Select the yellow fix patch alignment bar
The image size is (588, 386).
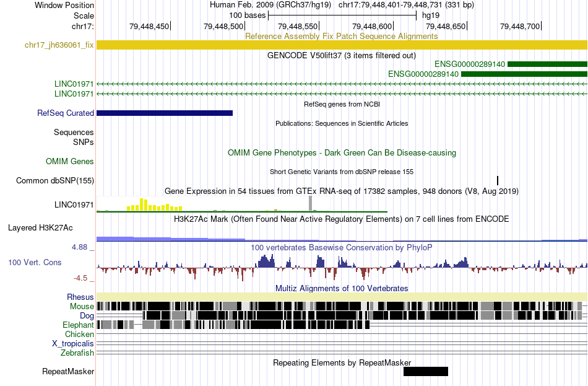[342, 45]
